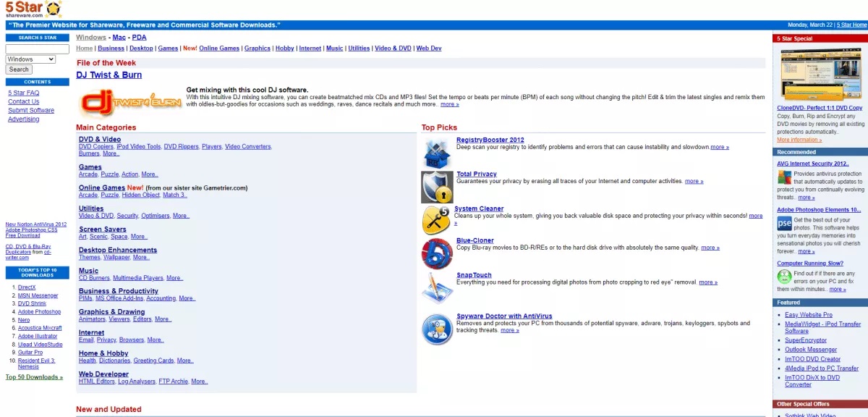868x417 pixels.
Task: Focus the Search 5 Star text field
Action: [x=38, y=49]
